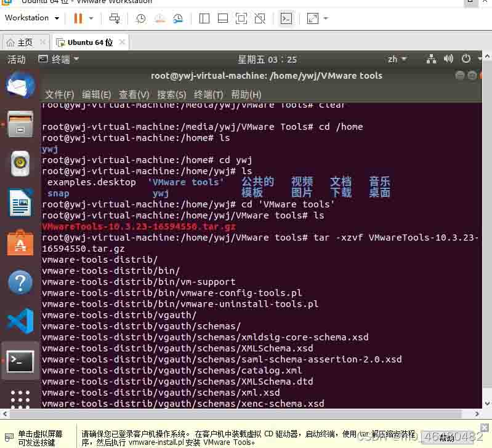This screenshot has width=492, height=448.
Task: Click the horizontal scrollbar right arrow
Action: click(x=477, y=414)
